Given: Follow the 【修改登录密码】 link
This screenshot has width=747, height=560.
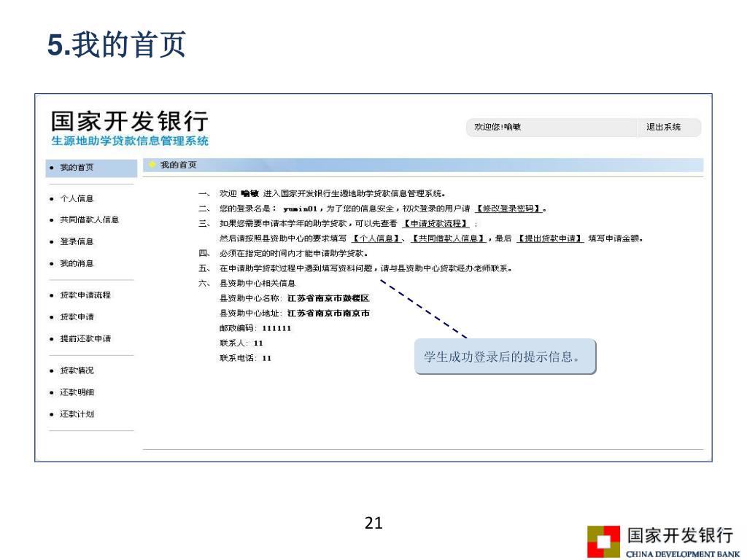Looking at the screenshot, I should coord(508,209).
